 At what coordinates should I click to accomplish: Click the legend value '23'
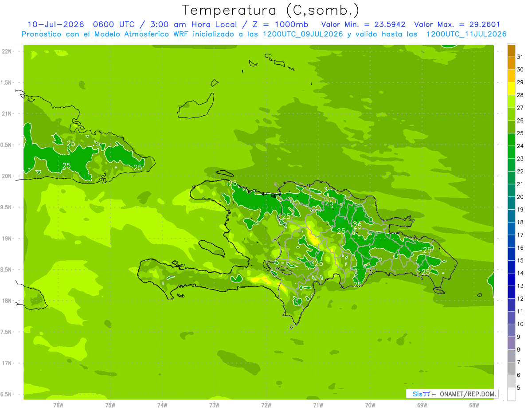(520, 159)
